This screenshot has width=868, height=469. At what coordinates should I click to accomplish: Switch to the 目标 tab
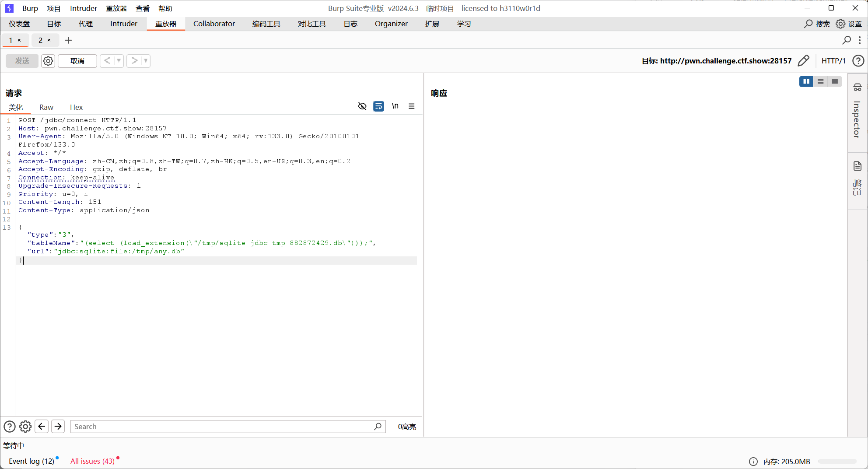point(54,24)
